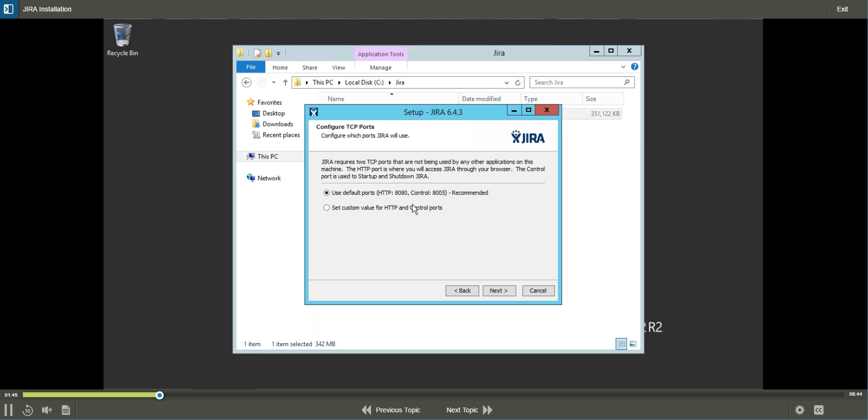Viewport: 868px width, 420px height.
Task: Open the Manage ribbon tab
Action: pyautogui.click(x=381, y=67)
